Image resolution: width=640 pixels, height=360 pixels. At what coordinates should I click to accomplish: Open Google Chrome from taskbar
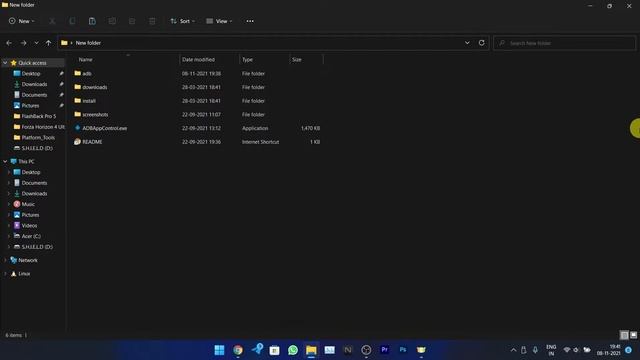click(x=238, y=350)
